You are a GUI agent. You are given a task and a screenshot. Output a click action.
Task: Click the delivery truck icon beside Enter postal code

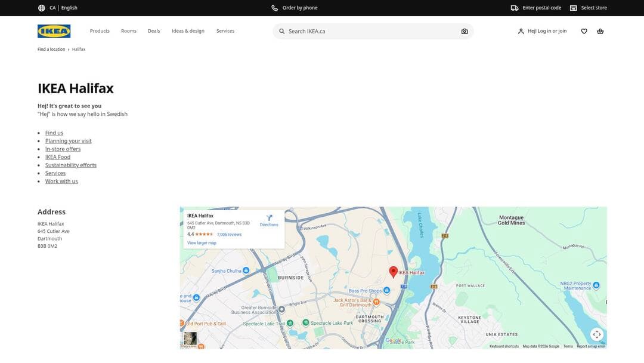click(514, 7)
